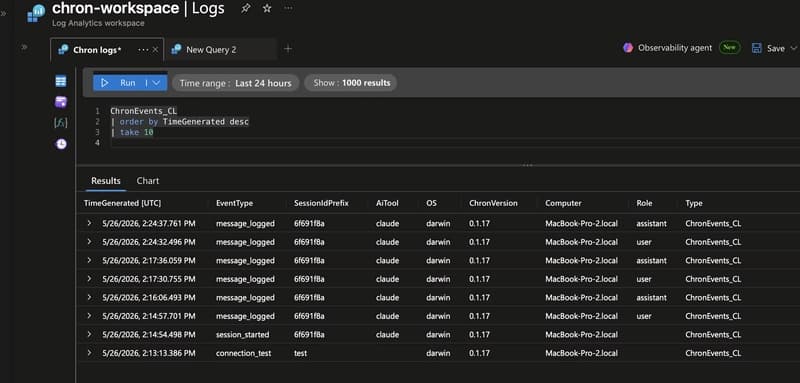The image size is (800, 383).
Task: Click MacBook-Pro-2.local in connection_test row
Action: pyautogui.click(x=581, y=353)
